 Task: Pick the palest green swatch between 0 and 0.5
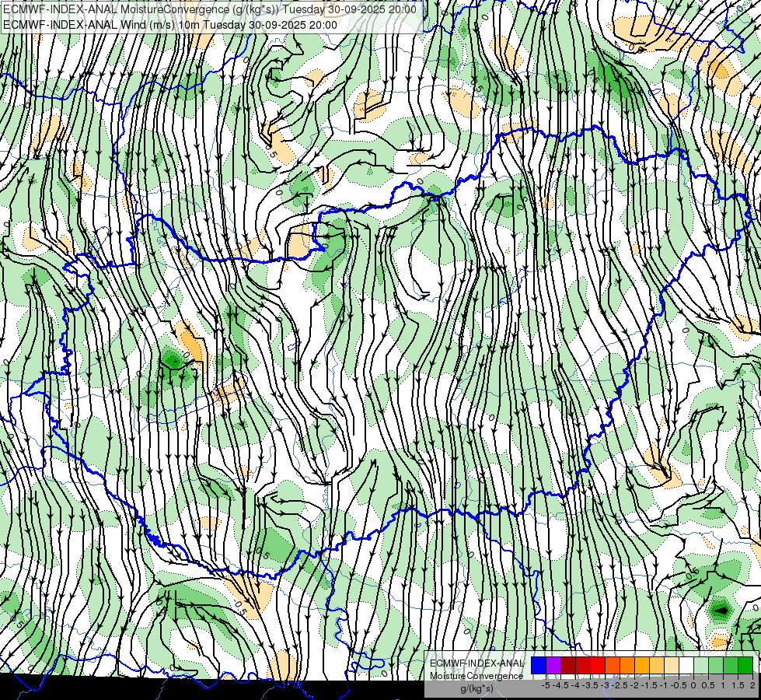(x=701, y=665)
